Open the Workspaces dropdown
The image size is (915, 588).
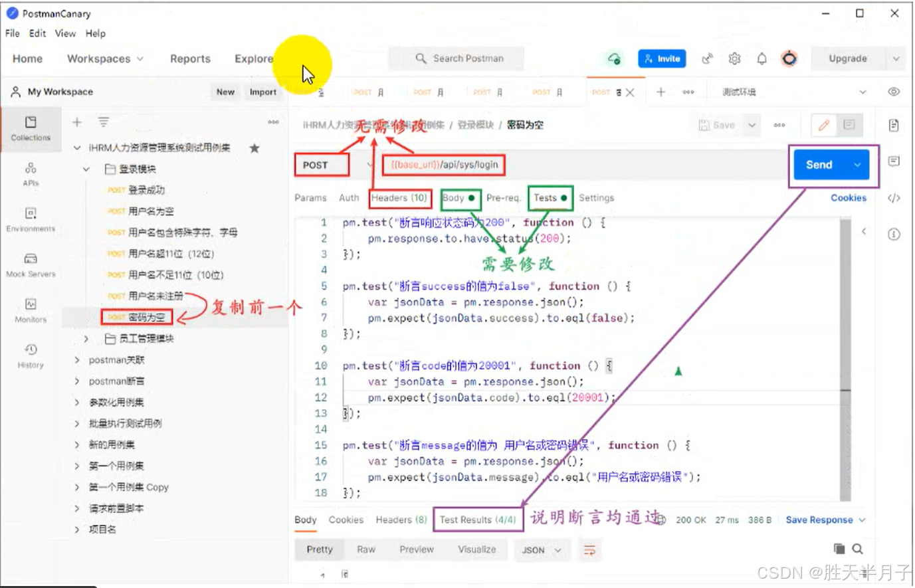tap(105, 58)
